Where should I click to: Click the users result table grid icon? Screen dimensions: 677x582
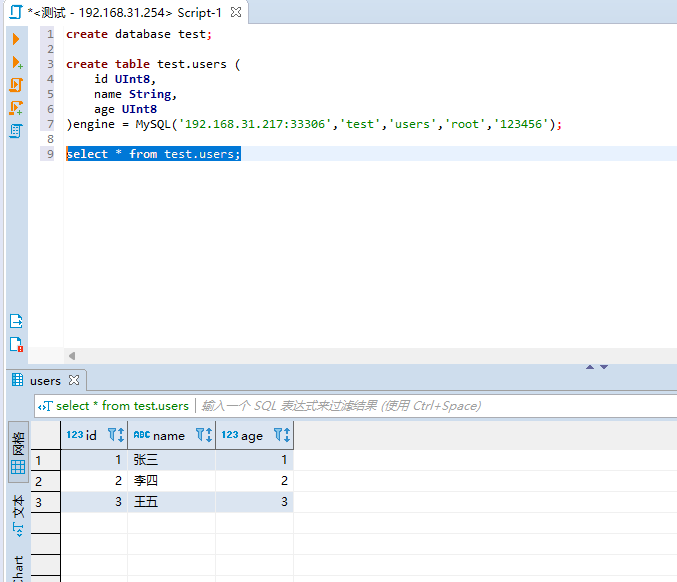pos(18,380)
